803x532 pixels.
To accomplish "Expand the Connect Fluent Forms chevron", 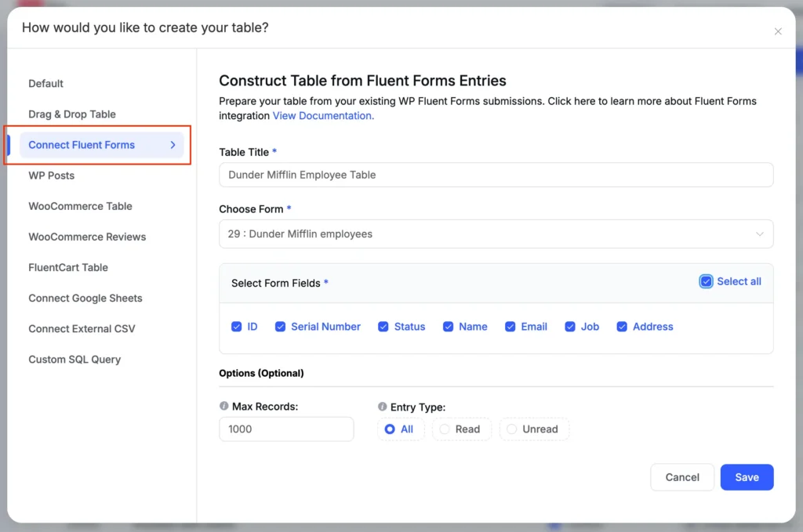I will coord(173,145).
